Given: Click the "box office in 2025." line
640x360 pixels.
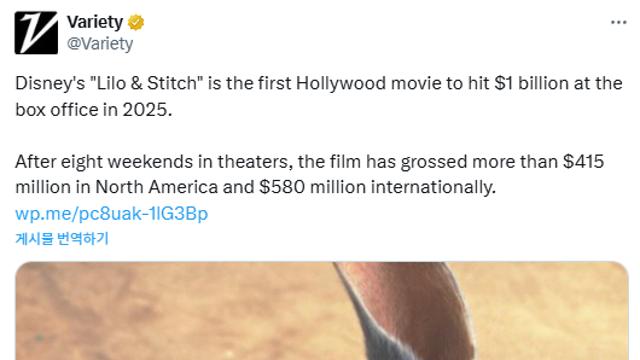Looking at the screenshot, I should click(x=94, y=109).
